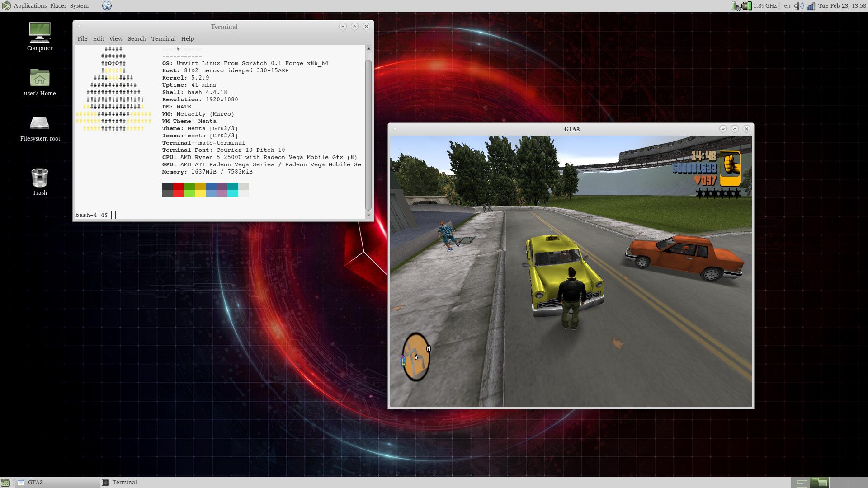Click the battery power tray icon
This screenshot has height=488, width=868.
(736, 6)
